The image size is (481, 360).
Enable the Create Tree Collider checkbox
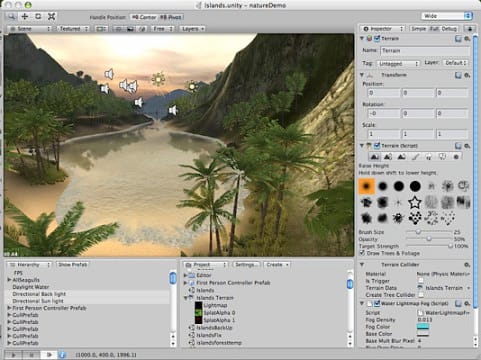421,295
